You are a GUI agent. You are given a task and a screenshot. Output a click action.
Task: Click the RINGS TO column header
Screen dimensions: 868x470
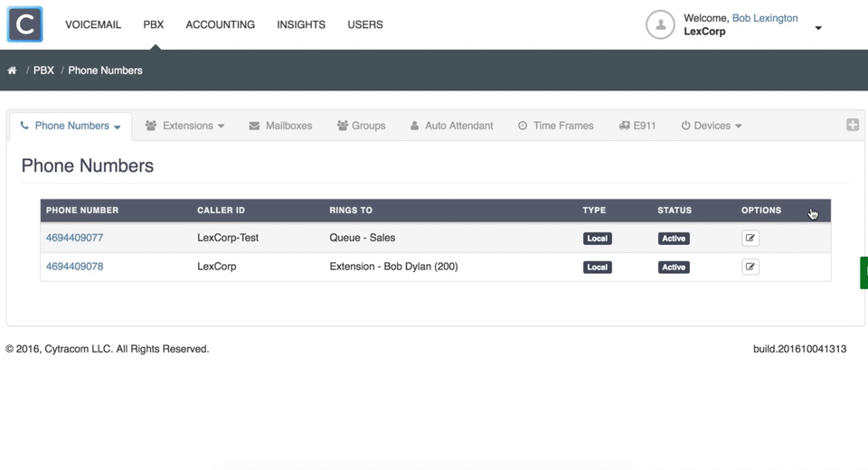point(351,211)
